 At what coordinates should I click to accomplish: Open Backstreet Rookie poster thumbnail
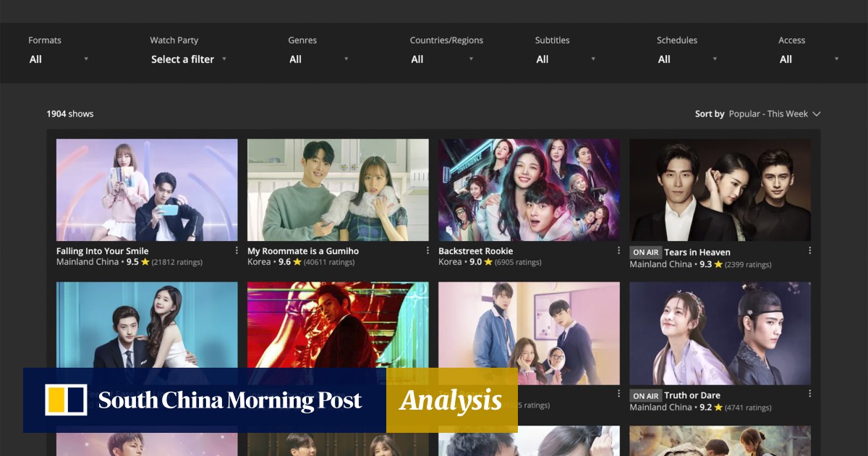[x=529, y=190]
